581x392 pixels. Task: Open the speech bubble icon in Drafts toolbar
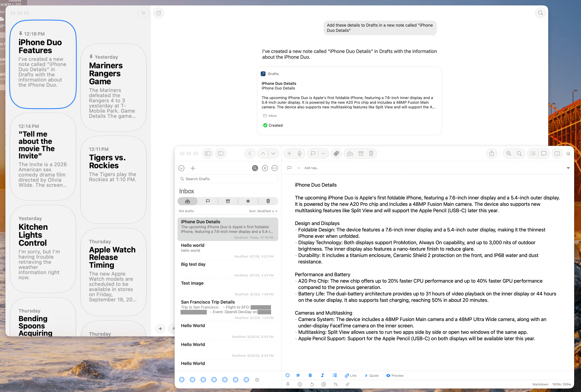tap(544, 154)
